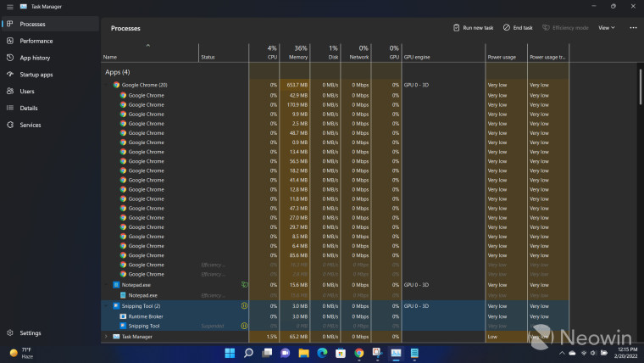Click the processes list vertical scrollbar
This screenshot has height=363, width=644.
(641, 87)
